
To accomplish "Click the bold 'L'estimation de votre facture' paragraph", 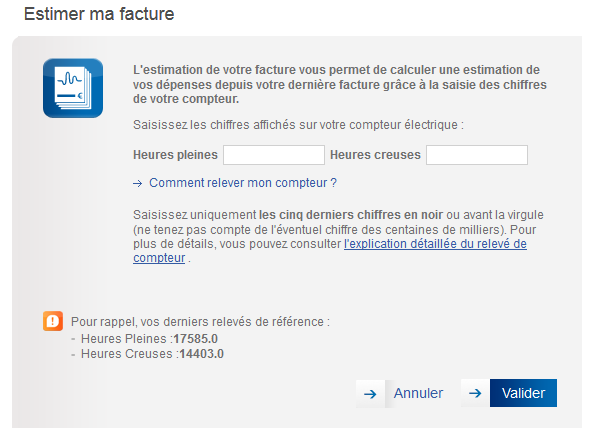I will [340, 84].
